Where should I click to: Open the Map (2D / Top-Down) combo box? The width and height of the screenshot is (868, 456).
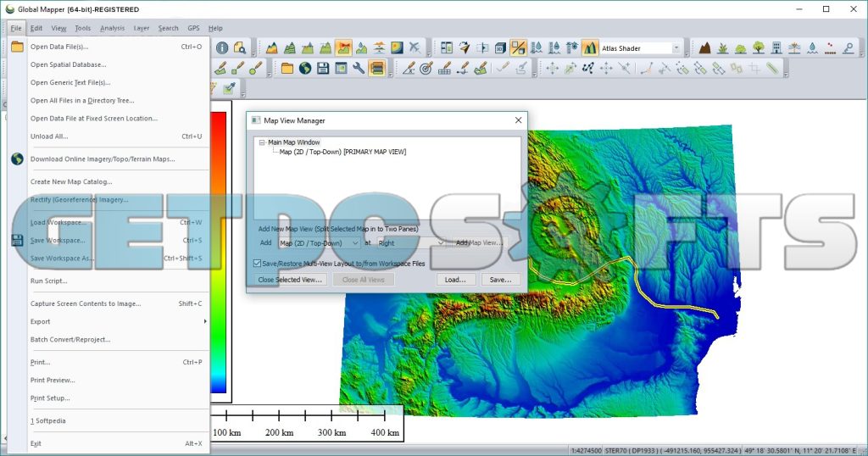coord(319,243)
